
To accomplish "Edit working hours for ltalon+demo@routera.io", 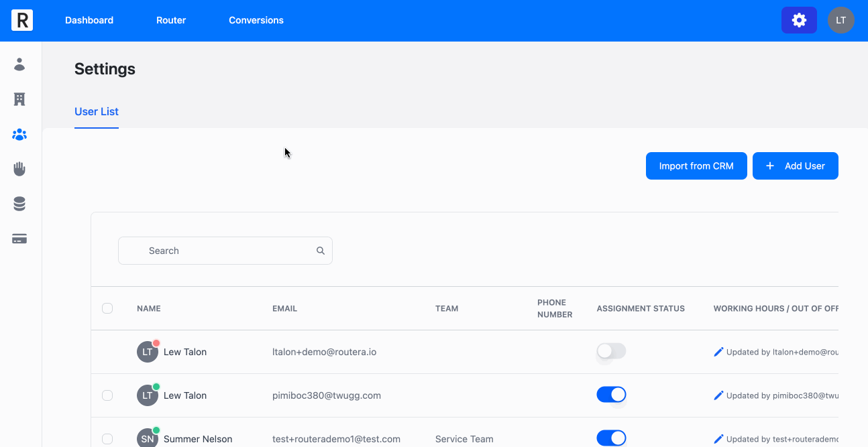I will [718, 352].
